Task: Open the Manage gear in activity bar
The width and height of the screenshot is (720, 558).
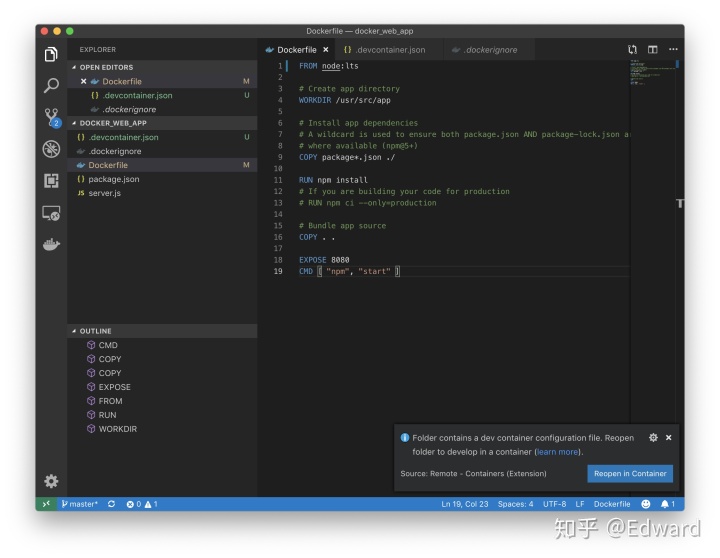Action: coord(51,481)
